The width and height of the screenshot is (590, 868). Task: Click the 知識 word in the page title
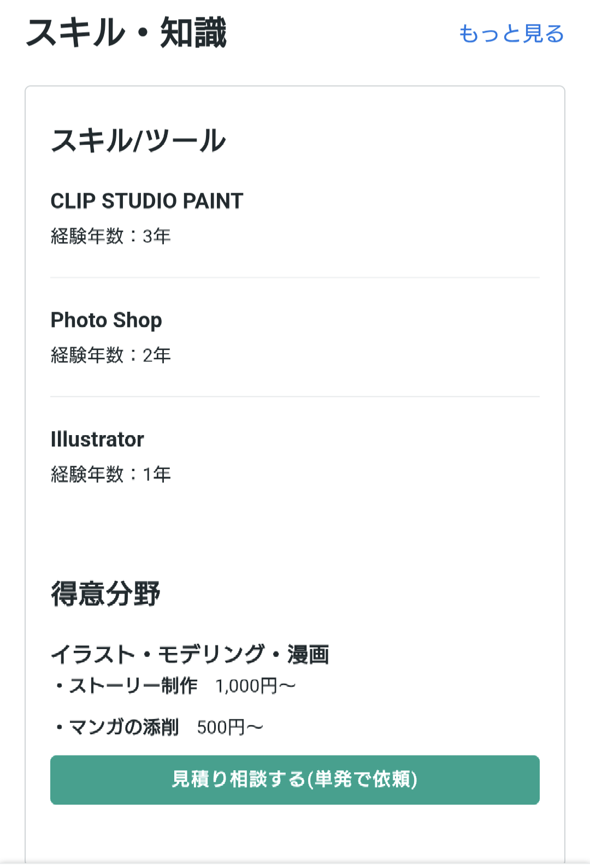193,33
